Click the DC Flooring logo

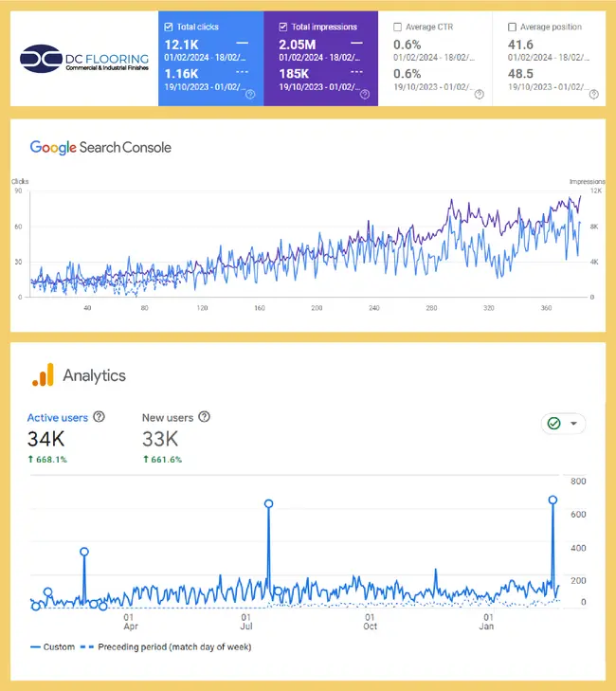click(x=84, y=59)
